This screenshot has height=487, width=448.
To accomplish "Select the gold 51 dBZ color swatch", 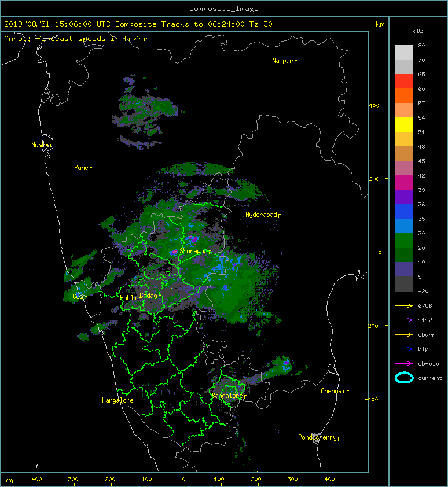I will tap(404, 139).
